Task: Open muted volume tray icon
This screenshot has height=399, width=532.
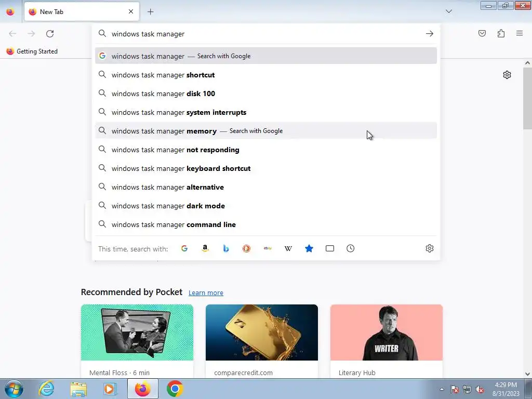Action: (480, 389)
